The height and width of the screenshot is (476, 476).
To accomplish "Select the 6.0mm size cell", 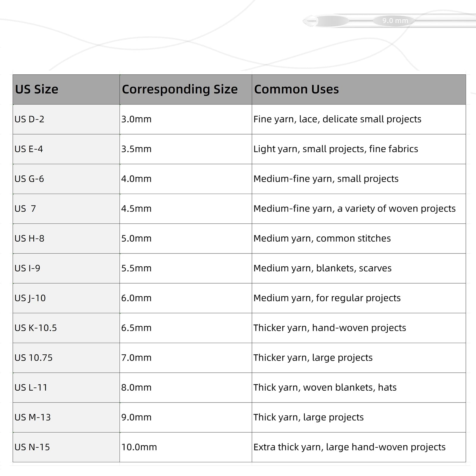I will [x=186, y=298].
